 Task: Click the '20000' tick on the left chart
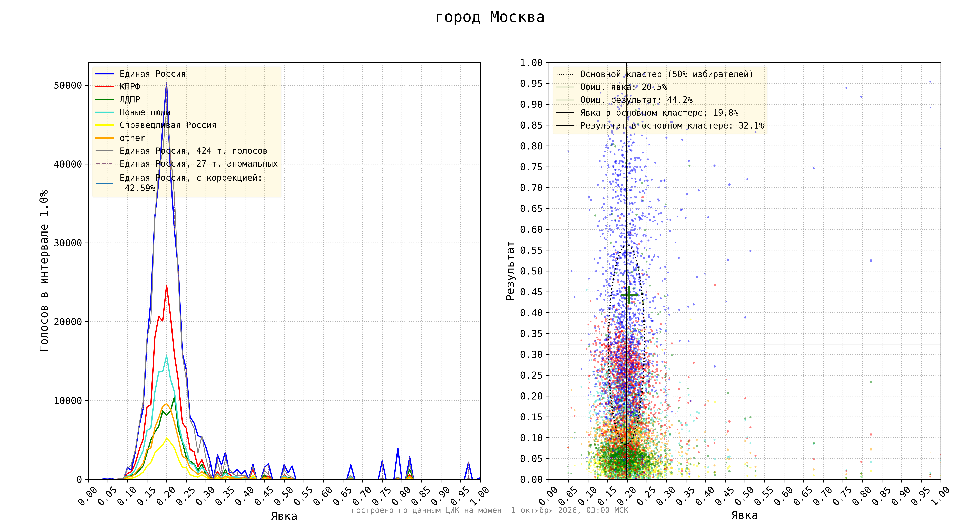point(68,322)
